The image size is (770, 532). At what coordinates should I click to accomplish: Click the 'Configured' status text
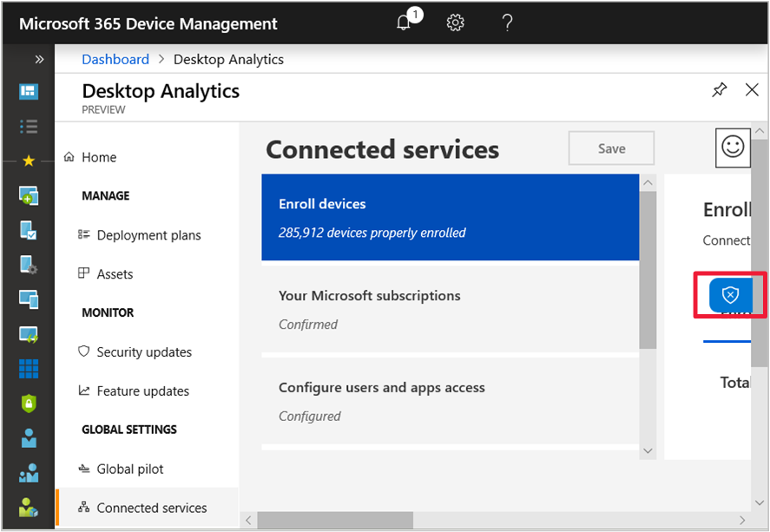309,417
